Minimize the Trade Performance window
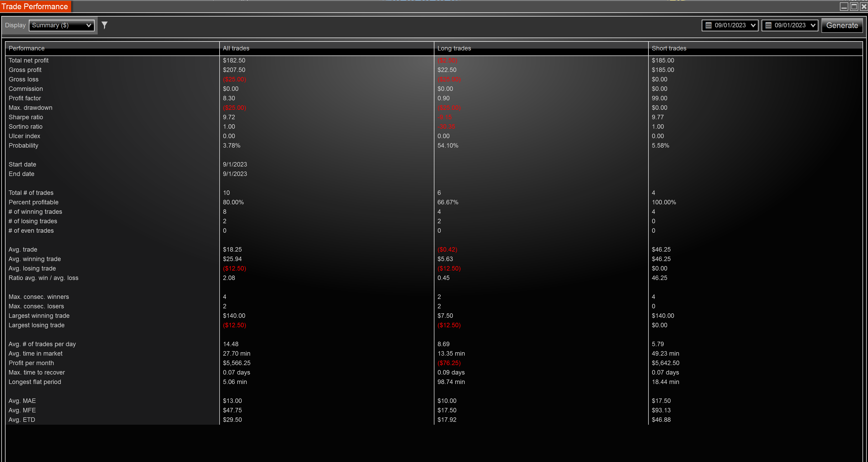 tap(844, 7)
